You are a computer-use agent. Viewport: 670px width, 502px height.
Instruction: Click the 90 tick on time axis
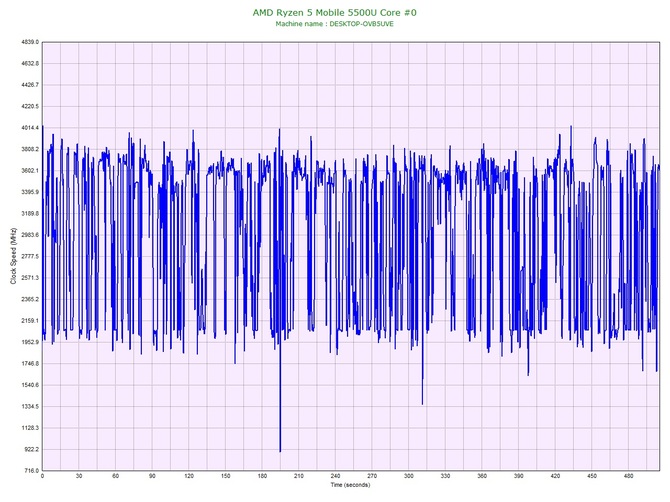152,476
